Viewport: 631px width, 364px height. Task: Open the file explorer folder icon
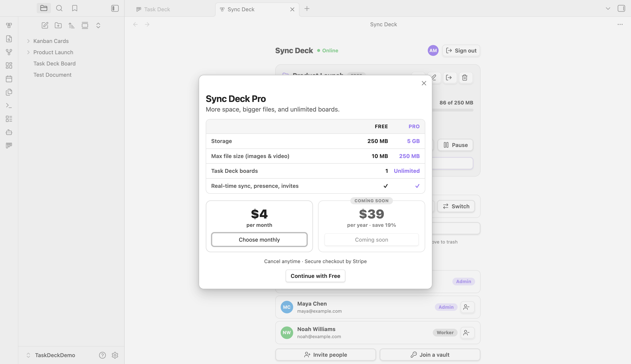coord(44,8)
